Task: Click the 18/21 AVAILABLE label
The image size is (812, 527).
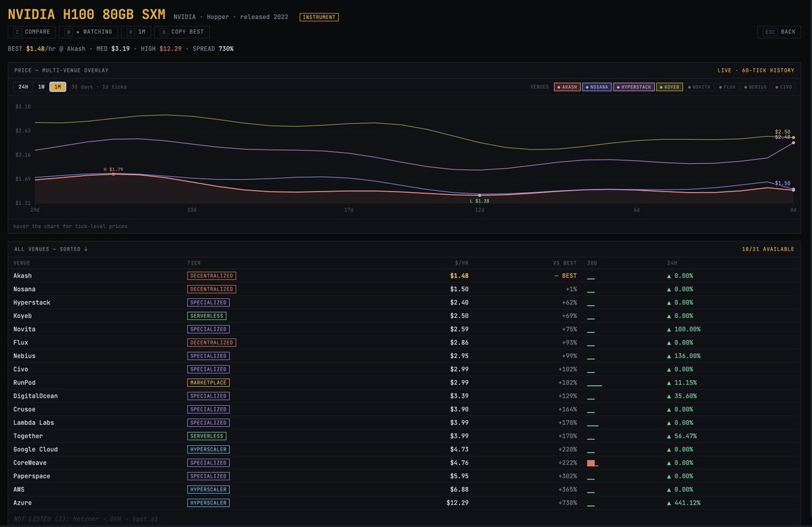Action: coord(768,249)
